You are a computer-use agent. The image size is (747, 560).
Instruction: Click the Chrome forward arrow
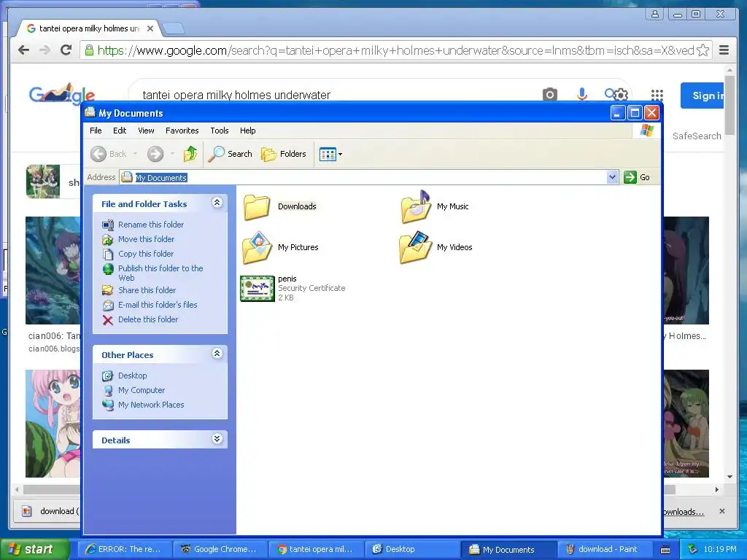(44, 50)
